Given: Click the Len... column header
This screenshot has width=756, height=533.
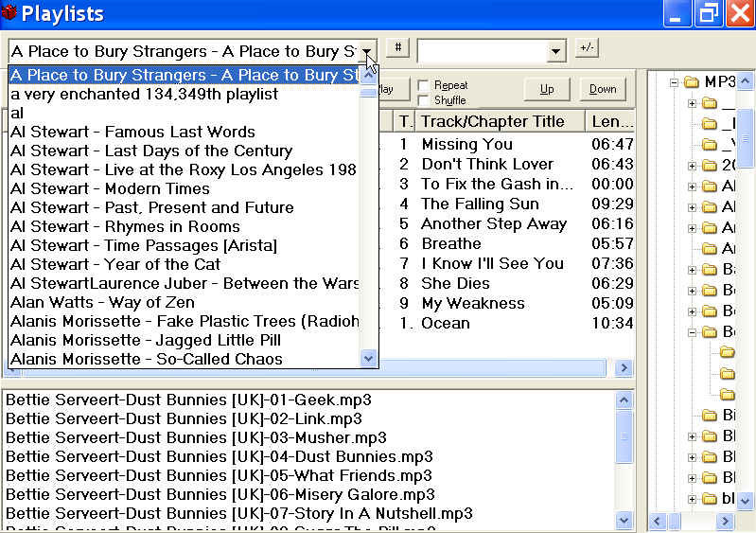Looking at the screenshot, I should coord(610,121).
